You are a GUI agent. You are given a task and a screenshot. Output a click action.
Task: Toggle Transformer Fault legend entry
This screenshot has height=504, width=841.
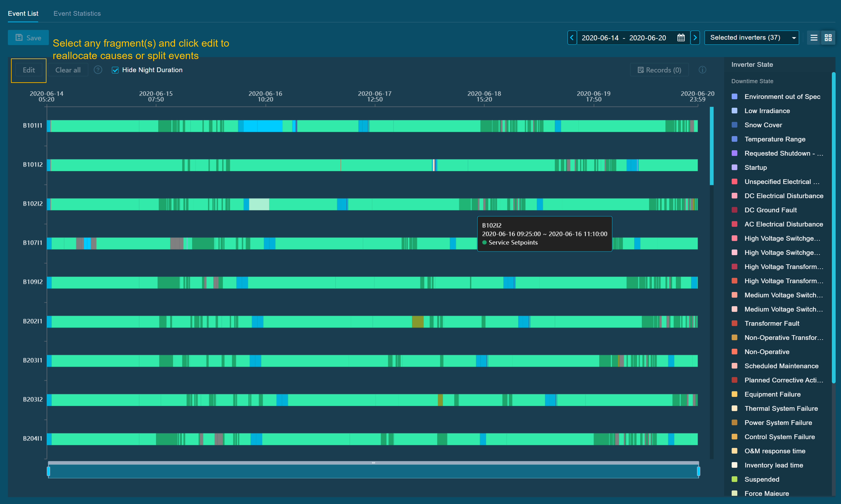coord(765,323)
